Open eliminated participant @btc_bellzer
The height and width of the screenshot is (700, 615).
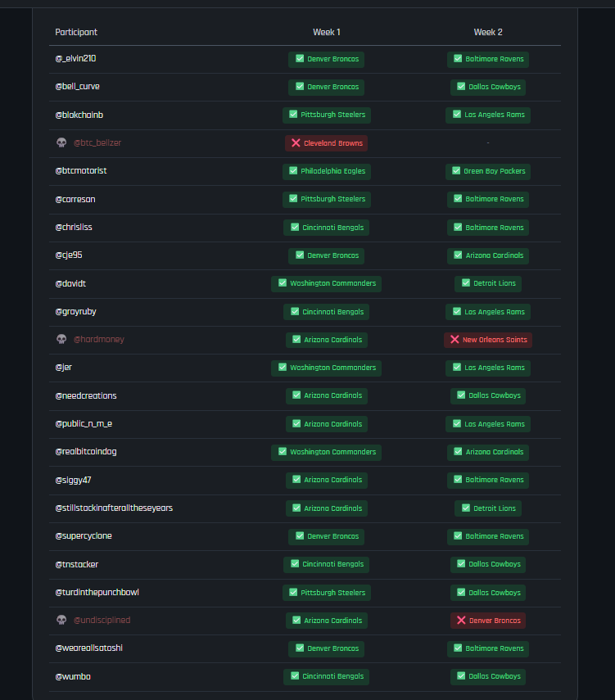[97, 142]
